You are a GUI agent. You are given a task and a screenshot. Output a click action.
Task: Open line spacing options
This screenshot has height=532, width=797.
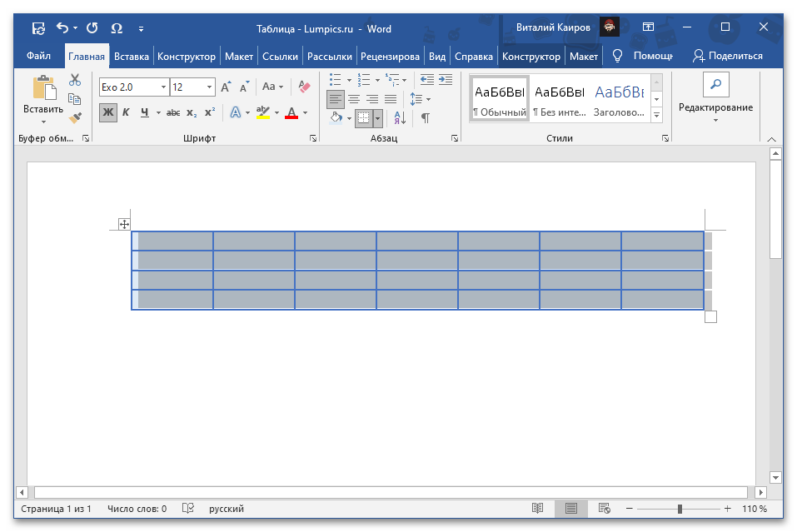tap(420, 99)
